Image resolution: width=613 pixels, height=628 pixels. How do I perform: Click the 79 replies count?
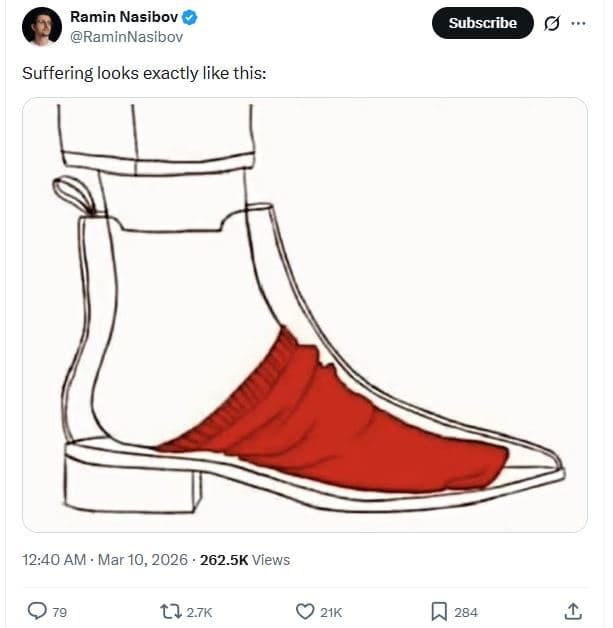coord(59,612)
